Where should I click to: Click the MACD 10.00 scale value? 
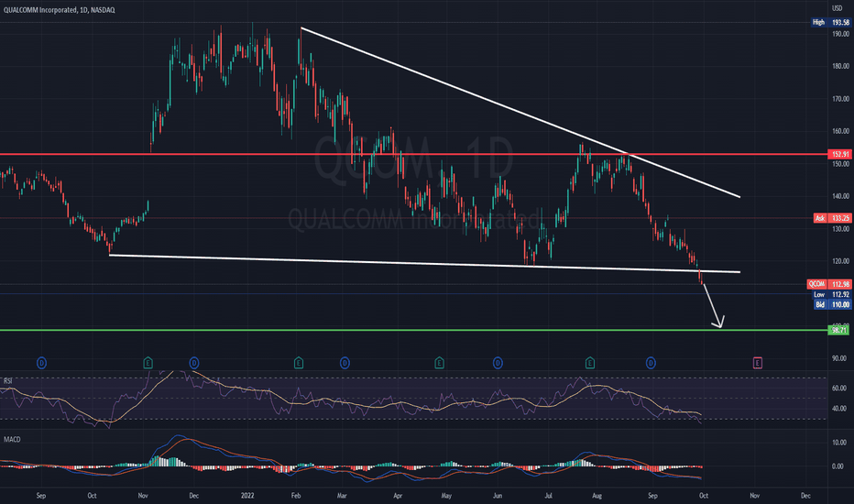pos(838,443)
